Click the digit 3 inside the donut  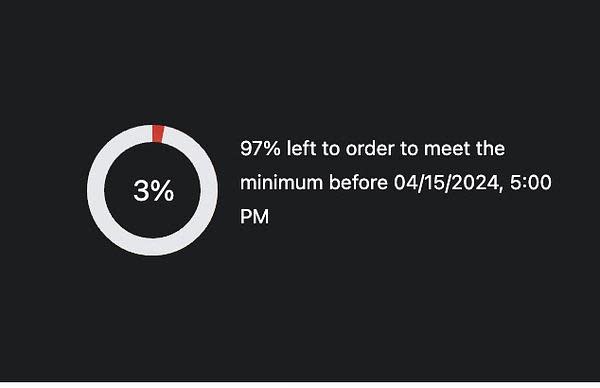(141, 191)
